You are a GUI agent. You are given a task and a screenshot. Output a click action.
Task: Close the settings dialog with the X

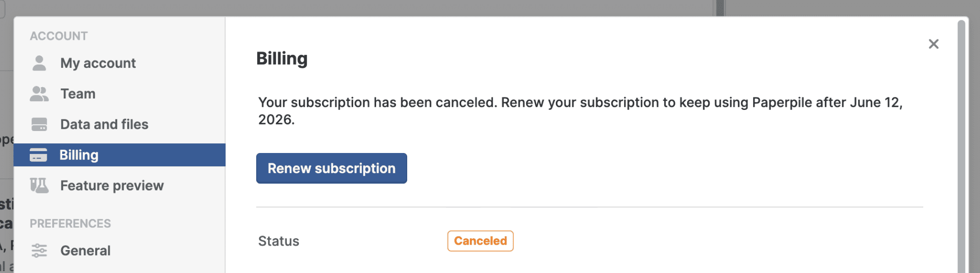(933, 44)
